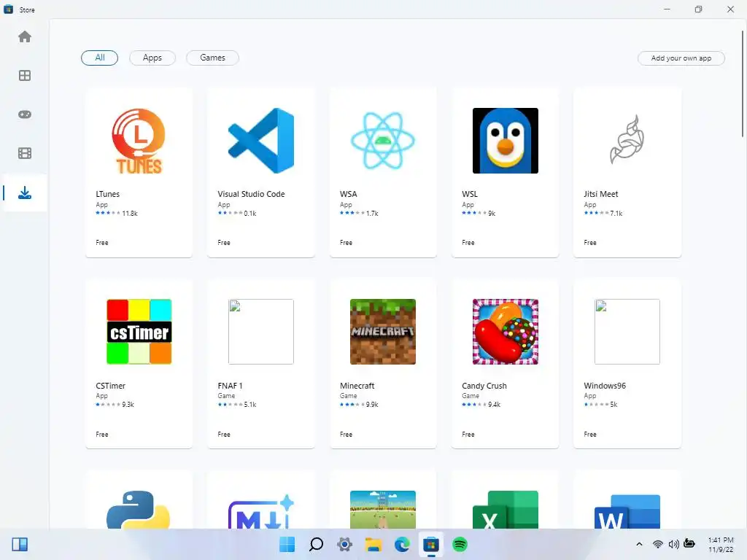This screenshot has height=560, width=747.
Task: Click the 5k rating of Windows96
Action: [614, 404]
